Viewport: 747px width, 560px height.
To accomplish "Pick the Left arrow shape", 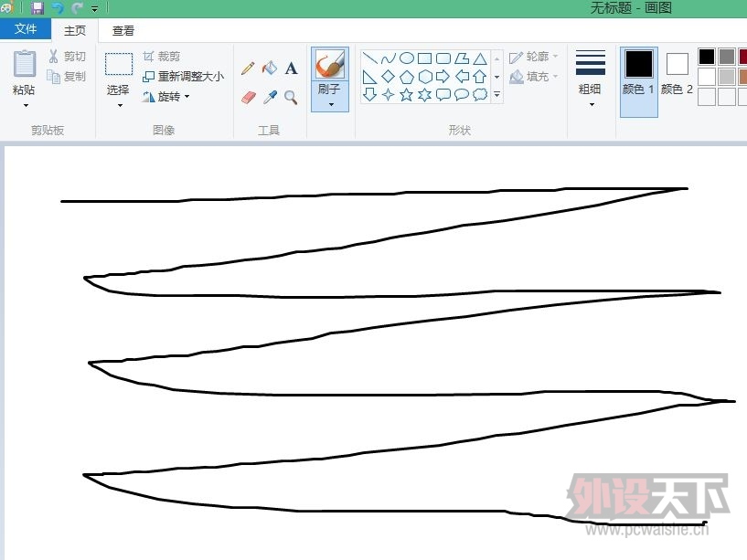I will point(462,76).
